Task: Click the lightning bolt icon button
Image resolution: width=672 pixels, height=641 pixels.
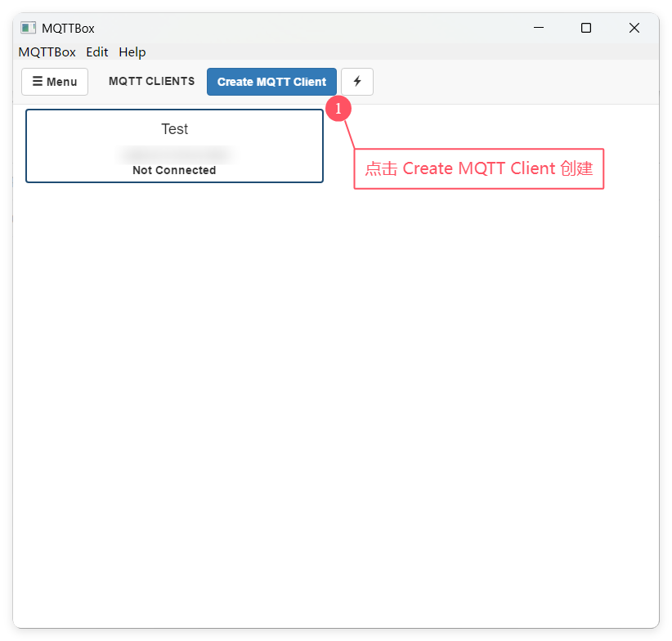Action: click(356, 82)
